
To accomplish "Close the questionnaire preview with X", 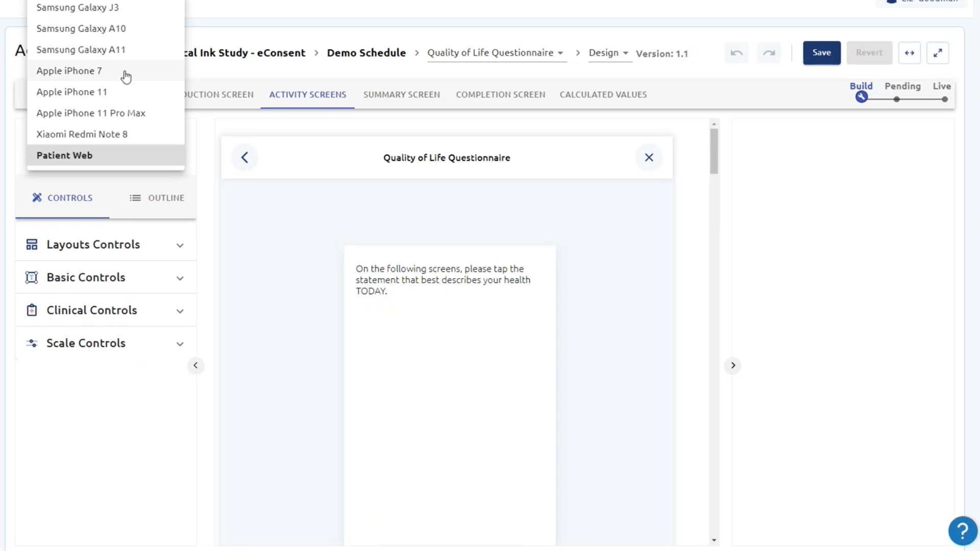I will (649, 158).
